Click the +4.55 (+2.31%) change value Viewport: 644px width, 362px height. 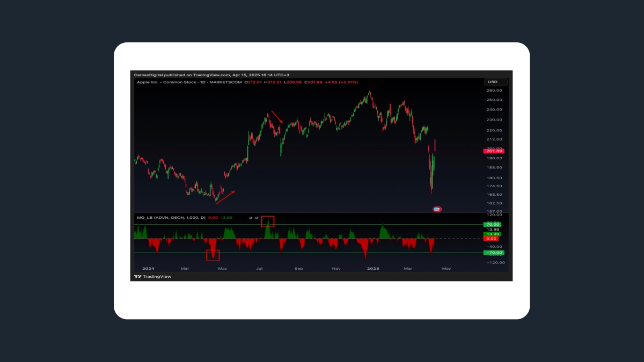click(x=342, y=82)
